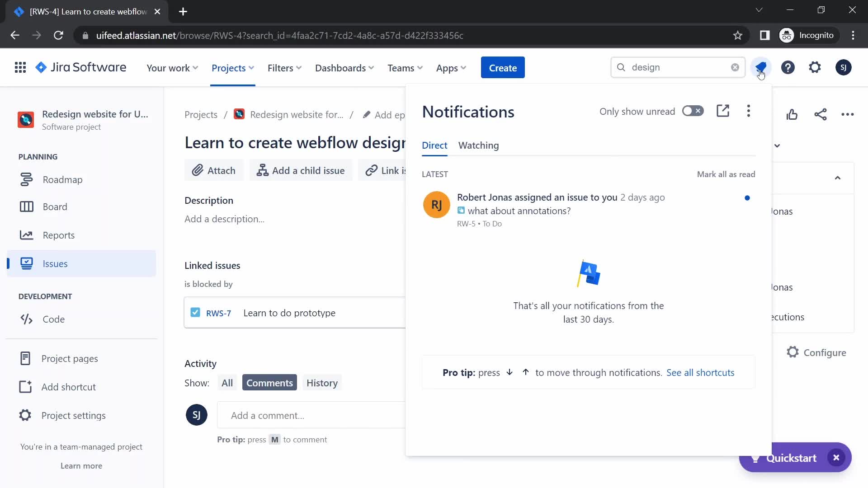The height and width of the screenshot is (488, 868).
Task: Open the Board view icon
Action: [26, 206]
